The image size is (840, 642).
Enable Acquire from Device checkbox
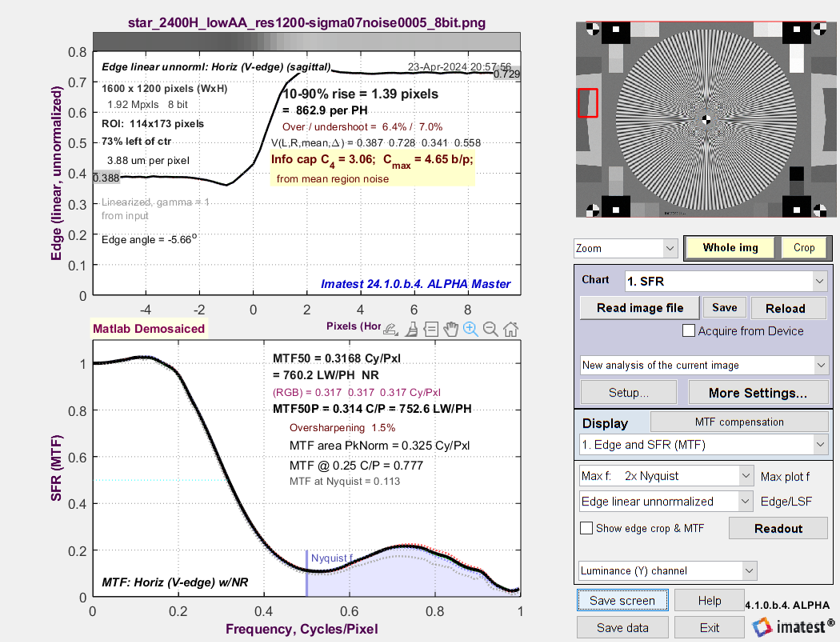[688, 331]
